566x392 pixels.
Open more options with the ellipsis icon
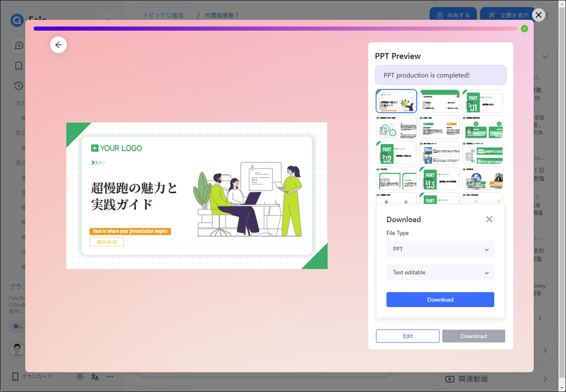click(109, 376)
